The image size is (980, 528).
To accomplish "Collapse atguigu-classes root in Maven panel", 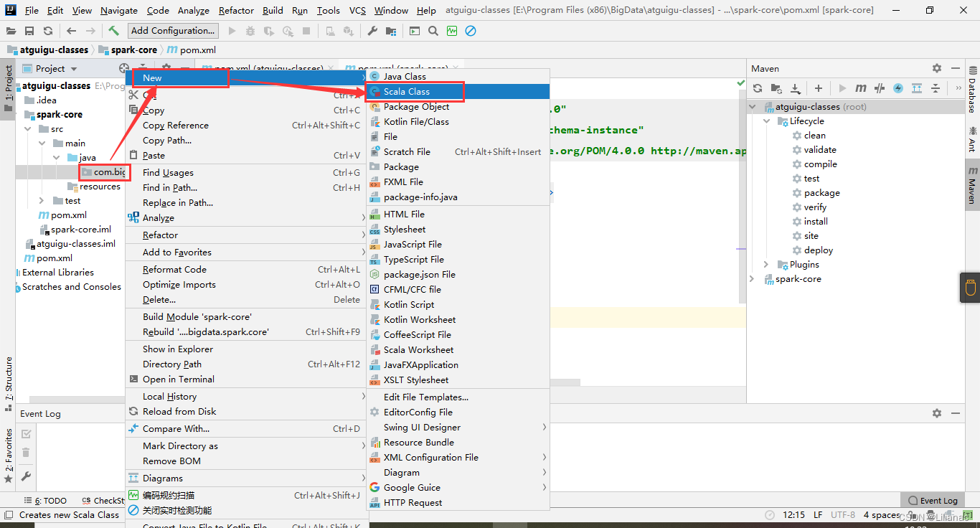I will click(x=753, y=107).
